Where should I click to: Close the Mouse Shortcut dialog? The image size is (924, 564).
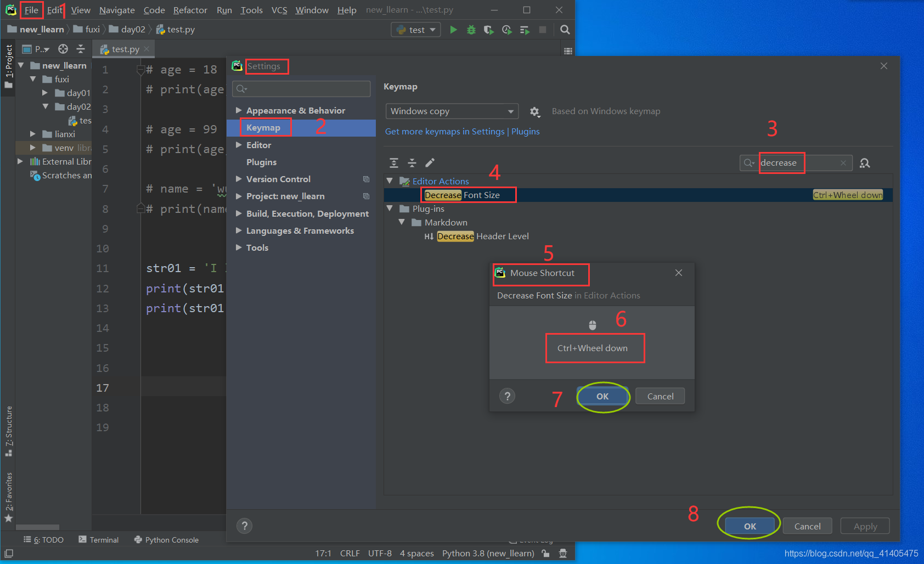[679, 273]
